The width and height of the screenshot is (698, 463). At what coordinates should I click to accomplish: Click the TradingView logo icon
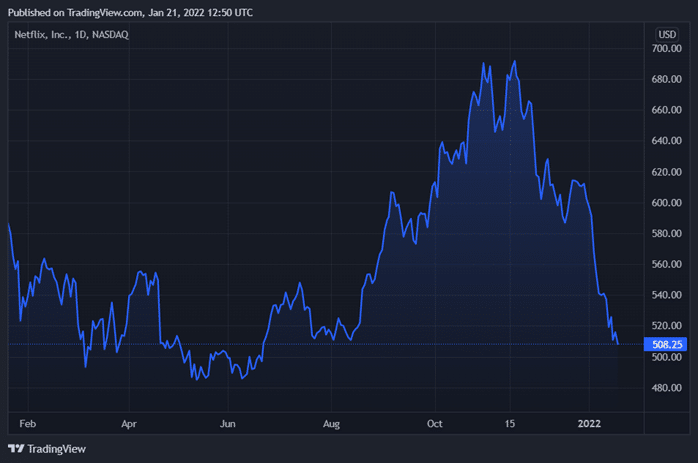[x=16, y=448]
